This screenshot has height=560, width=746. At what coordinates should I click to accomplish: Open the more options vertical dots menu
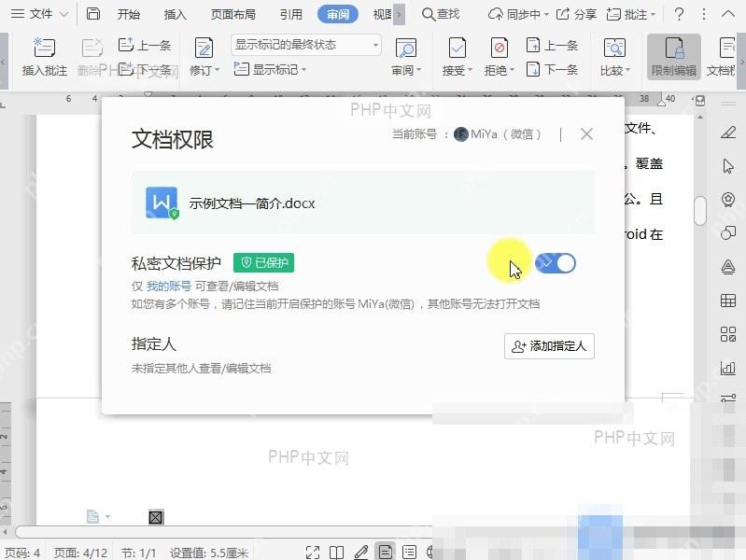704,14
